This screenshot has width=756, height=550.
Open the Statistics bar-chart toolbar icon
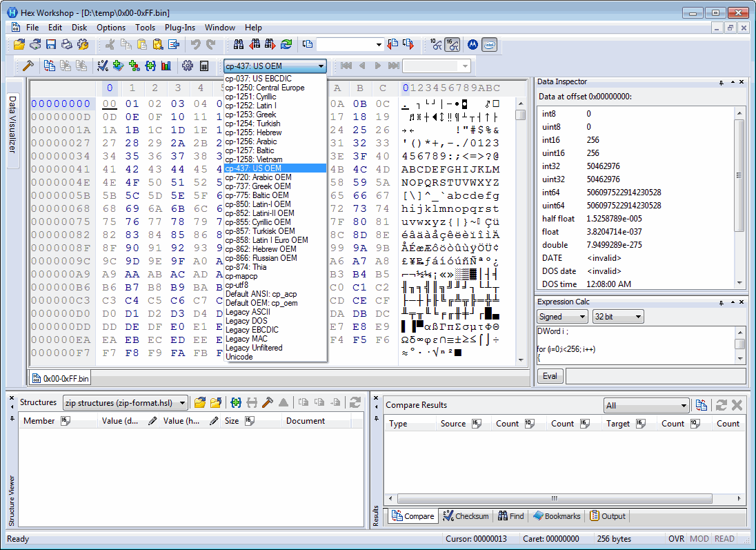pyautogui.click(x=166, y=66)
